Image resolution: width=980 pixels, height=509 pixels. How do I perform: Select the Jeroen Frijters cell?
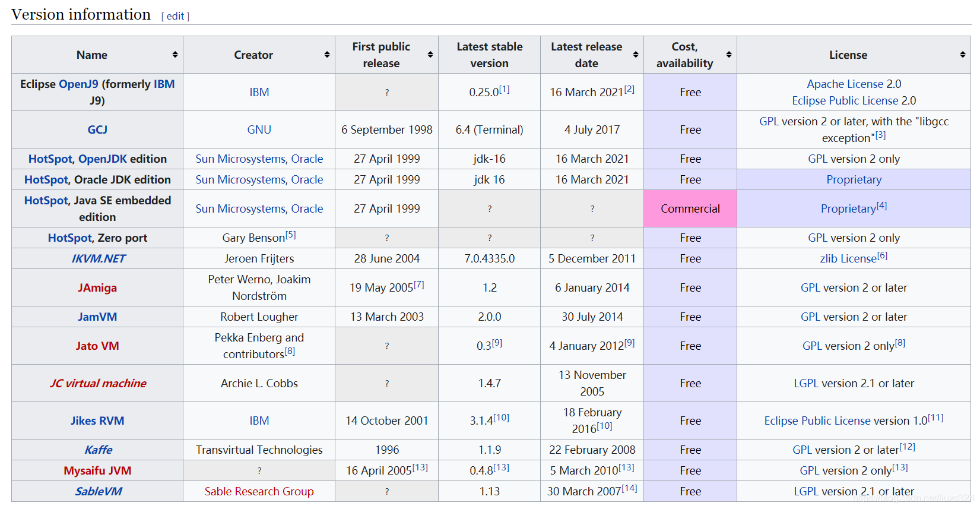[259, 258]
